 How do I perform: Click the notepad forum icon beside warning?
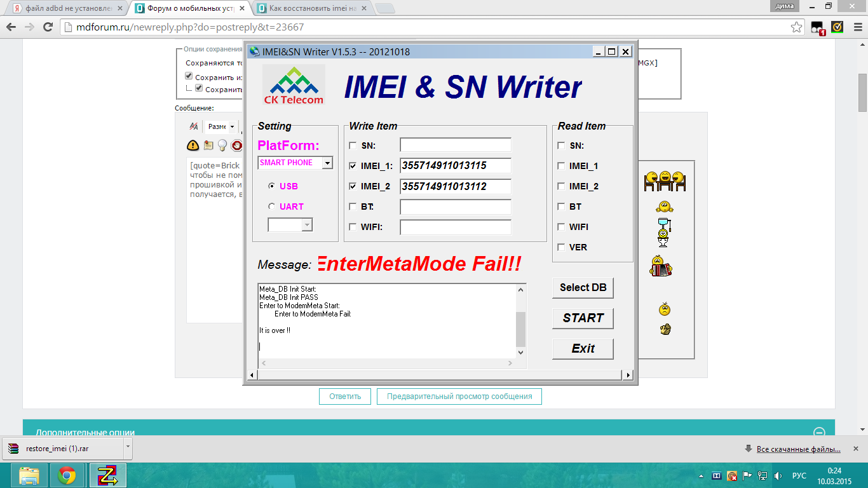(208, 146)
